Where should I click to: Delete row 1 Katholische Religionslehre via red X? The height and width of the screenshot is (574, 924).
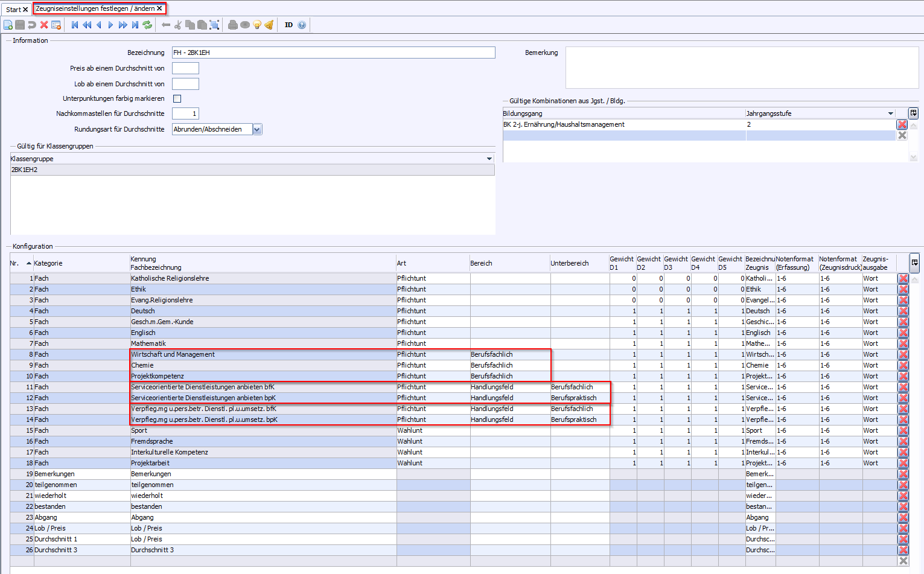(903, 278)
